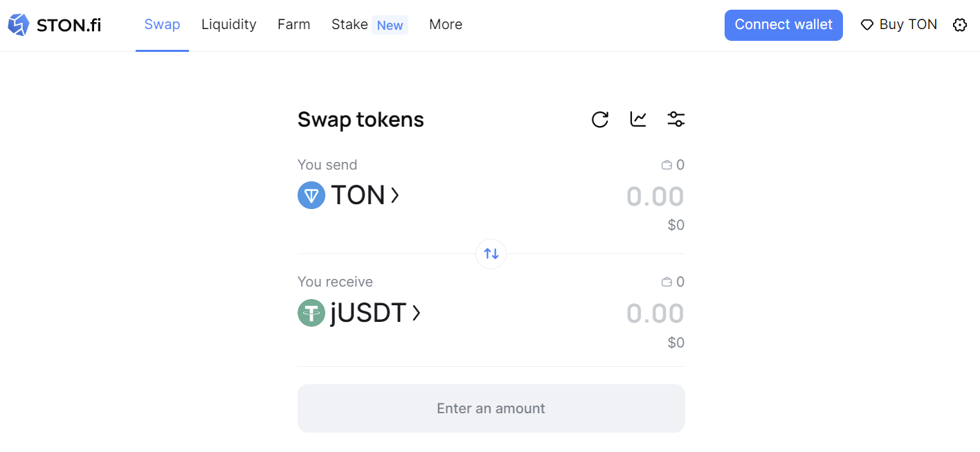This screenshot has height=452, width=980.
Task: Click the receive wallet balance icon
Action: [666, 282]
